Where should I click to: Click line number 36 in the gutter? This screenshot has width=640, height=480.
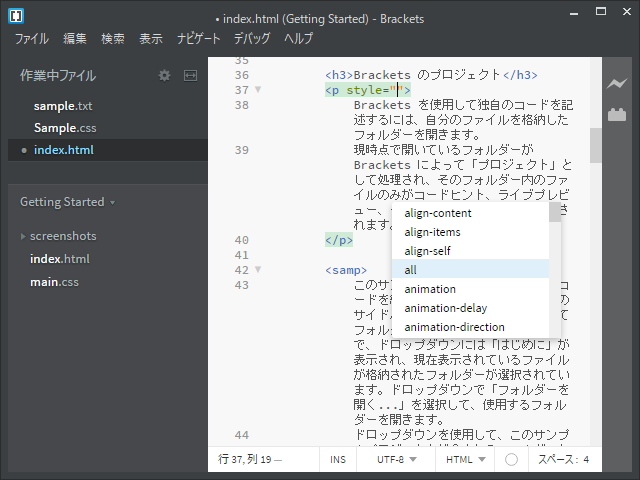pyautogui.click(x=242, y=75)
